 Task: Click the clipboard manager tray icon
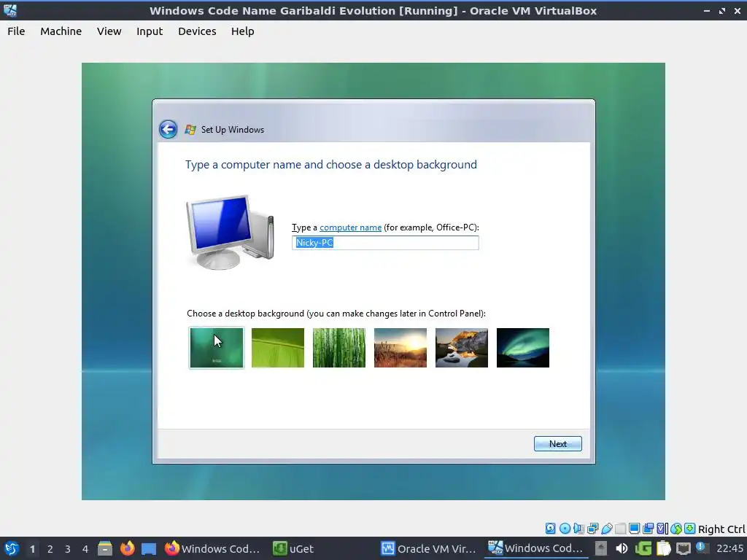coord(663,548)
